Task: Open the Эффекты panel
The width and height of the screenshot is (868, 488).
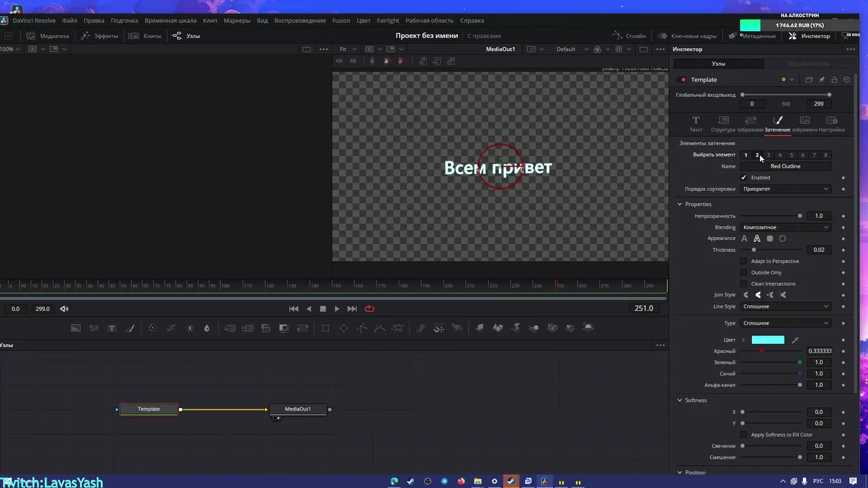Action: (x=100, y=36)
